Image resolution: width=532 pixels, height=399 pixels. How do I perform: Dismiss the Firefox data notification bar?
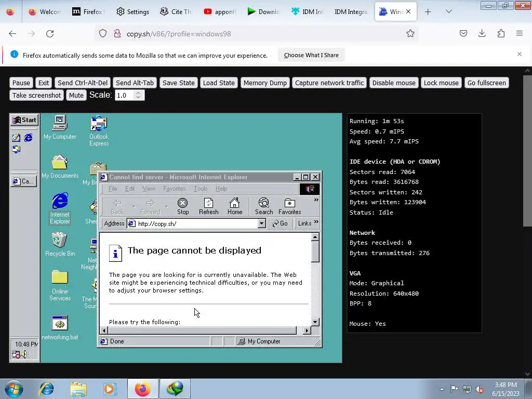click(519, 54)
